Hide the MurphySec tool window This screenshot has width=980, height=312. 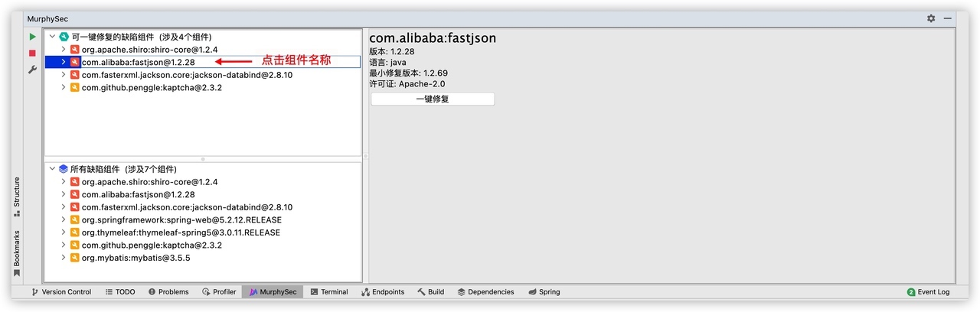pyautogui.click(x=948, y=18)
